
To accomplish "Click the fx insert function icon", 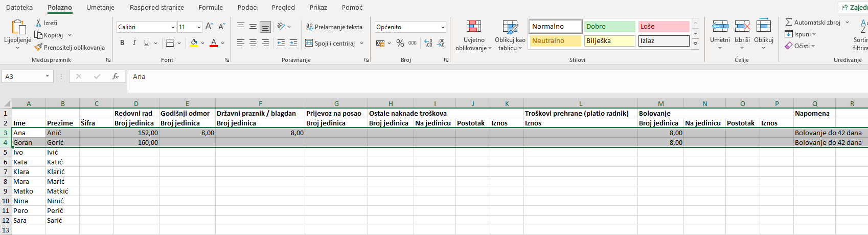I will pos(116,76).
